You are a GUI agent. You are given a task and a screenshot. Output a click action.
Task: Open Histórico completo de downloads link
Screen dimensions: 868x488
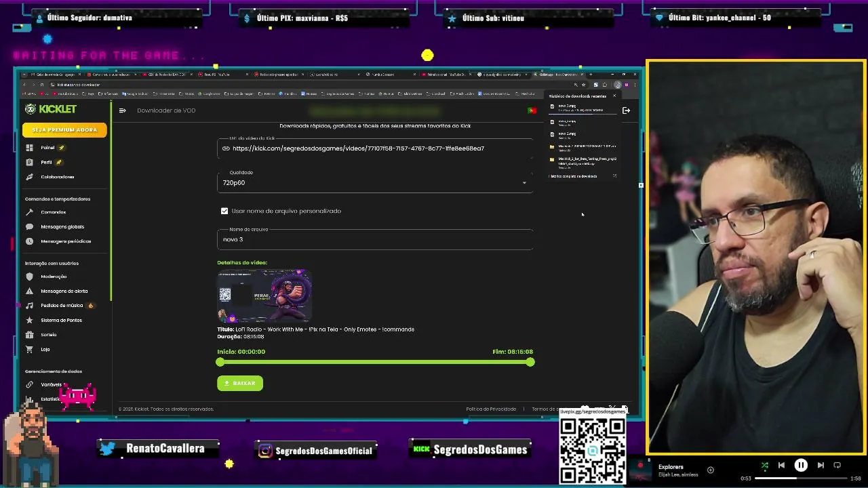click(573, 176)
